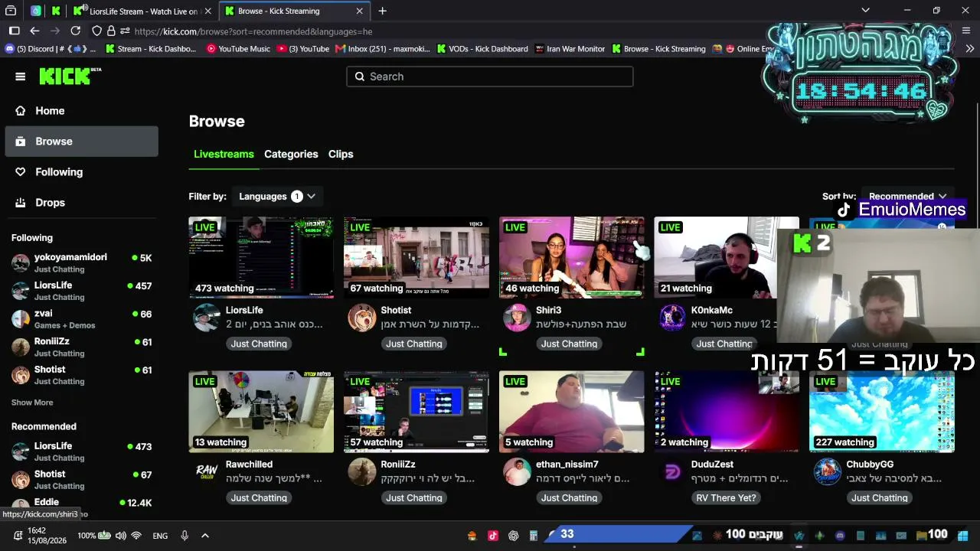Open YouTube Music bookmark
This screenshot has width=980, height=551.
tap(238, 49)
